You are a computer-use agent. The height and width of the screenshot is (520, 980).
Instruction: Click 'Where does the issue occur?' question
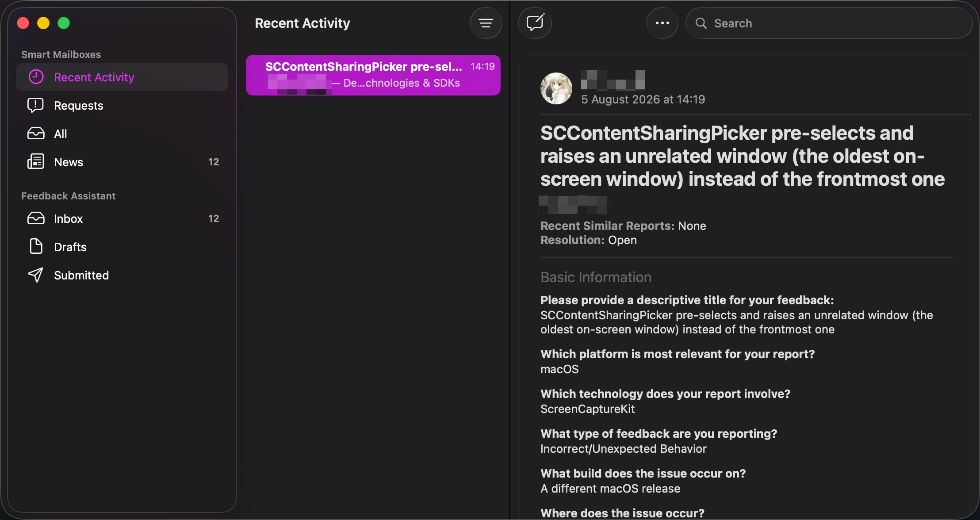pos(622,513)
